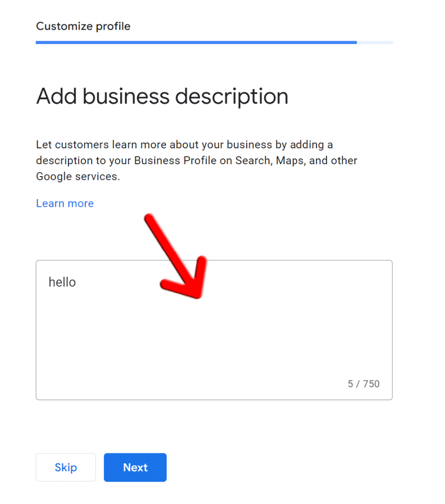The height and width of the screenshot is (504, 445).
Task: Place cursor after the word hello
Action: (77, 282)
